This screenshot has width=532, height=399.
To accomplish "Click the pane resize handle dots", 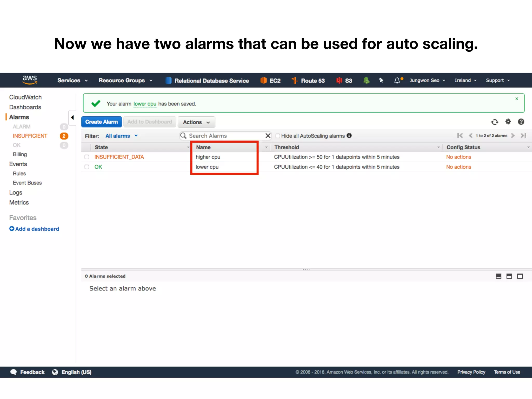I will coord(306,270).
